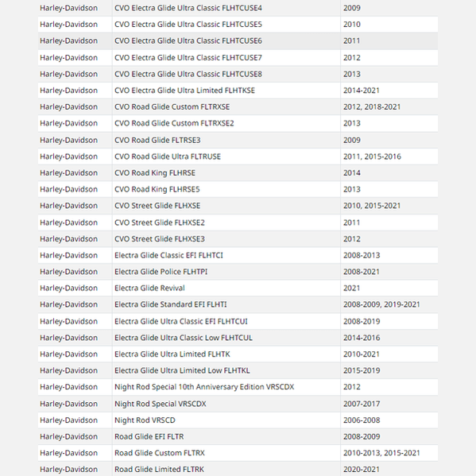This screenshot has width=476, height=476.
Task: Click CVO Electra Glide Ultra Classic FLHTCUSE6 model
Action: [x=188, y=41]
